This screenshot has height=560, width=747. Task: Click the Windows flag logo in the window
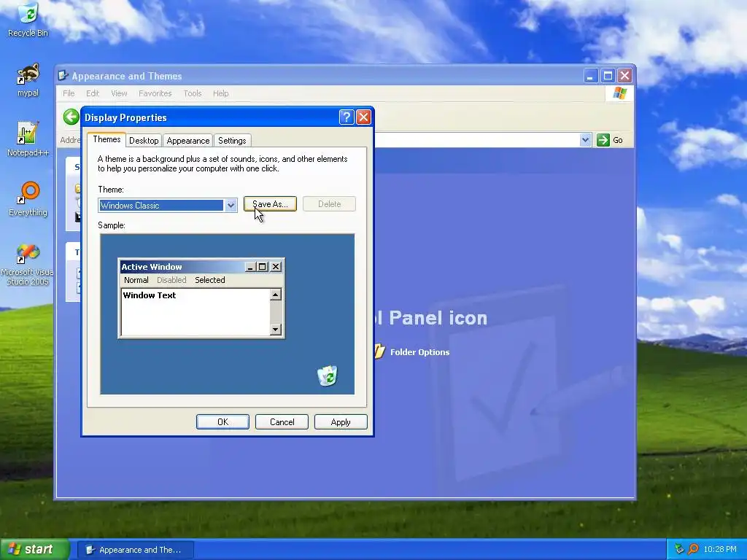click(x=620, y=93)
